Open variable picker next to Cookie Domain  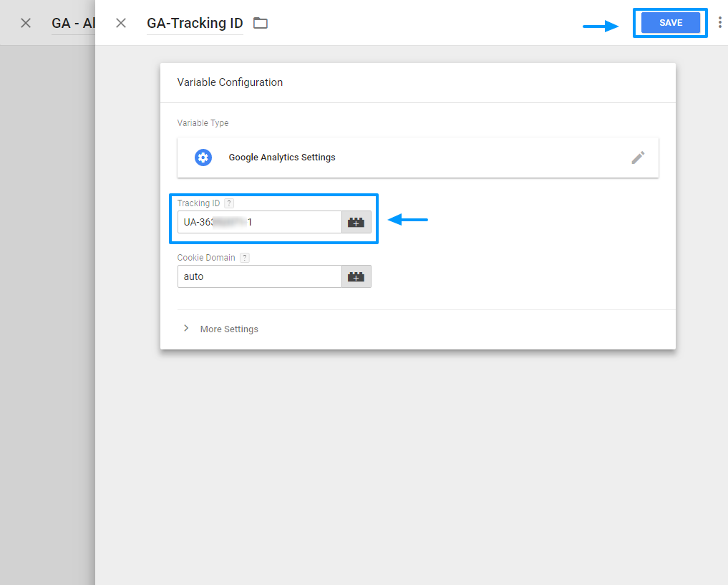356,276
